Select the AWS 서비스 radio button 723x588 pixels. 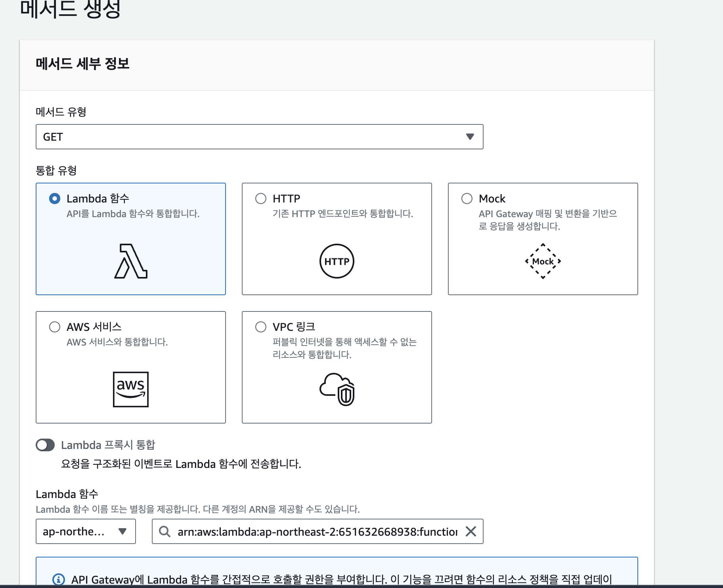point(55,327)
